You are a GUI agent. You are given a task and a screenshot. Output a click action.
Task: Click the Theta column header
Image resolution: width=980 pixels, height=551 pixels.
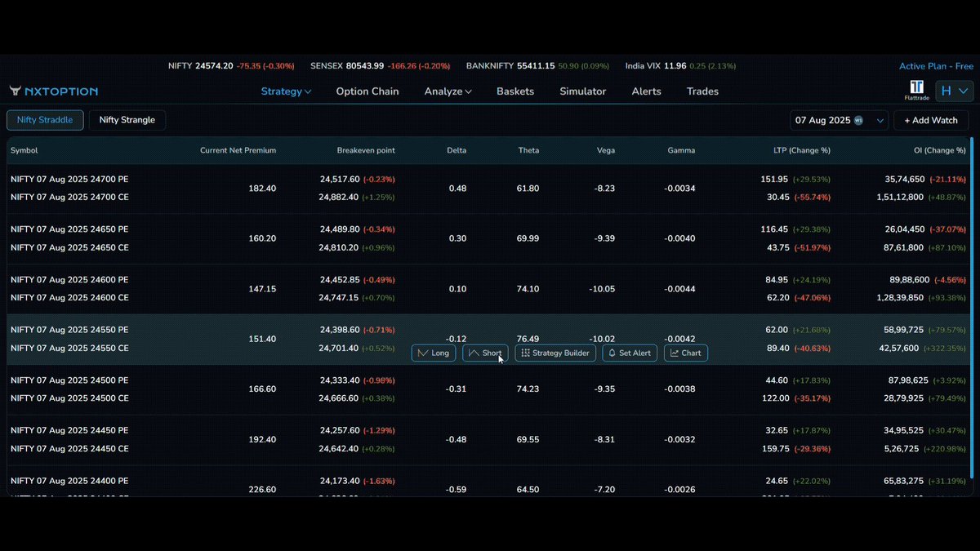coord(528,150)
